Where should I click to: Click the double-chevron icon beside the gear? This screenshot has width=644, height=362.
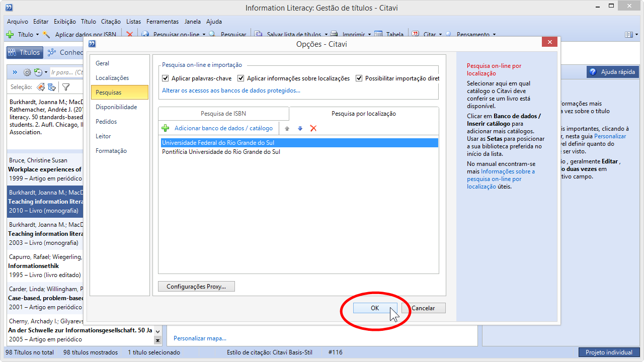tap(15, 72)
